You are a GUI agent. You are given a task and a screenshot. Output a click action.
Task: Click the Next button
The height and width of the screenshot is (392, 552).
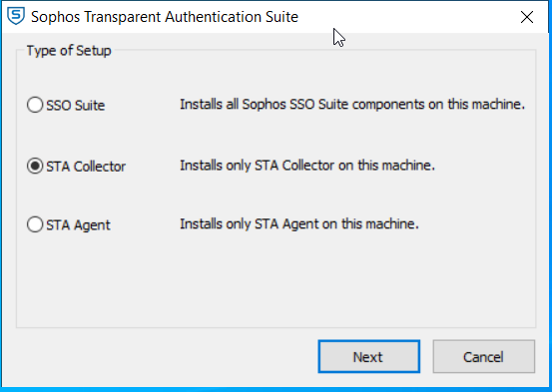click(x=369, y=356)
